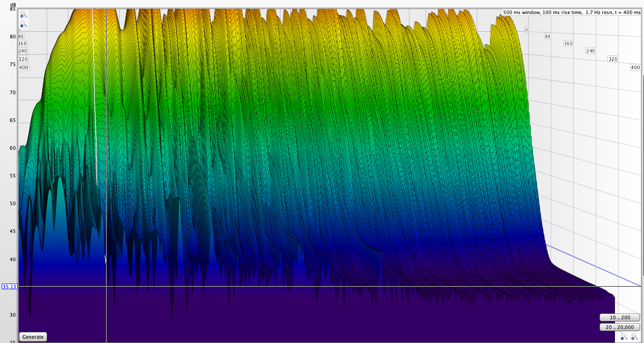Click the blue 35.13 cursor level readout
Screen dimensions: 644x343
point(9,287)
